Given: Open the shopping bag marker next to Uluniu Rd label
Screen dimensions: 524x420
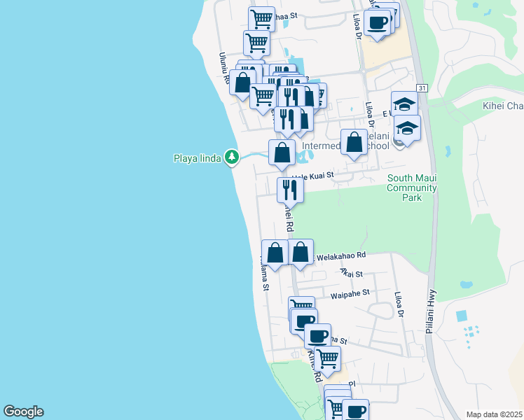Looking at the screenshot, I should pyautogui.click(x=242, y=82).
